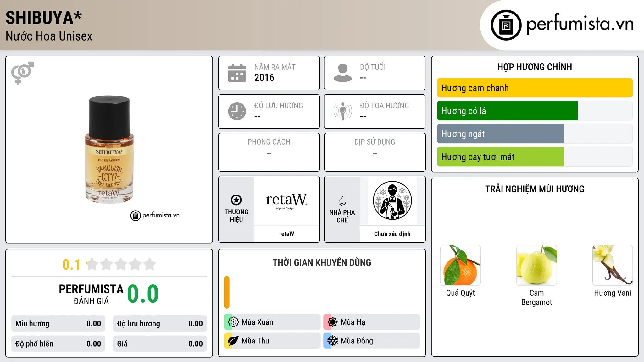Open the Hương Vani note image
The height and width of the screenshot is (362, 644).
pyautogui.click(x=613, y=265)
